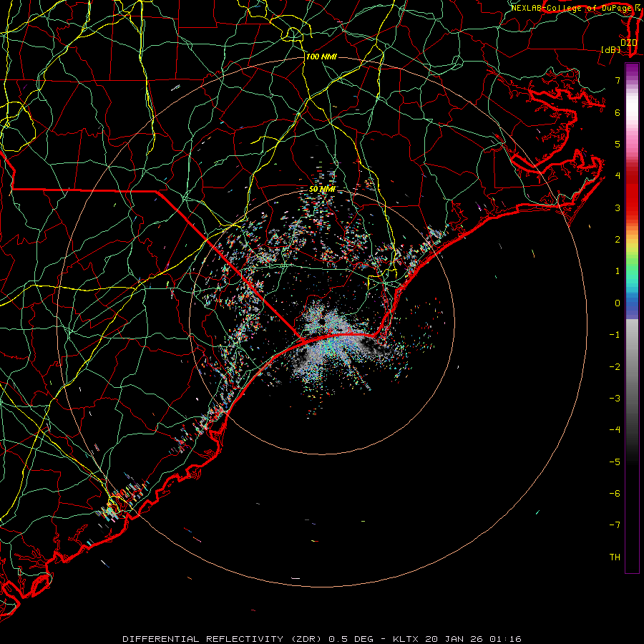This screenshot has width=644, height=644.
Task: Click the dark radar site dot at center
Action: pos(322,321)
